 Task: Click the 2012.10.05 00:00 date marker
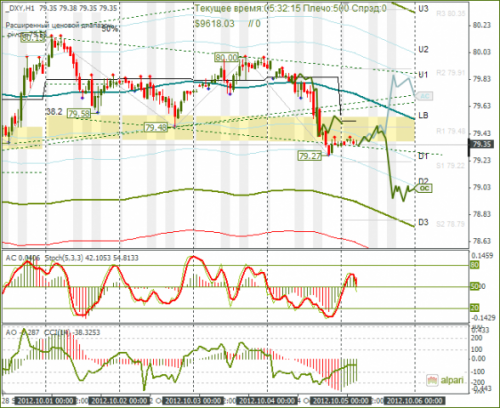click(341, 401)
